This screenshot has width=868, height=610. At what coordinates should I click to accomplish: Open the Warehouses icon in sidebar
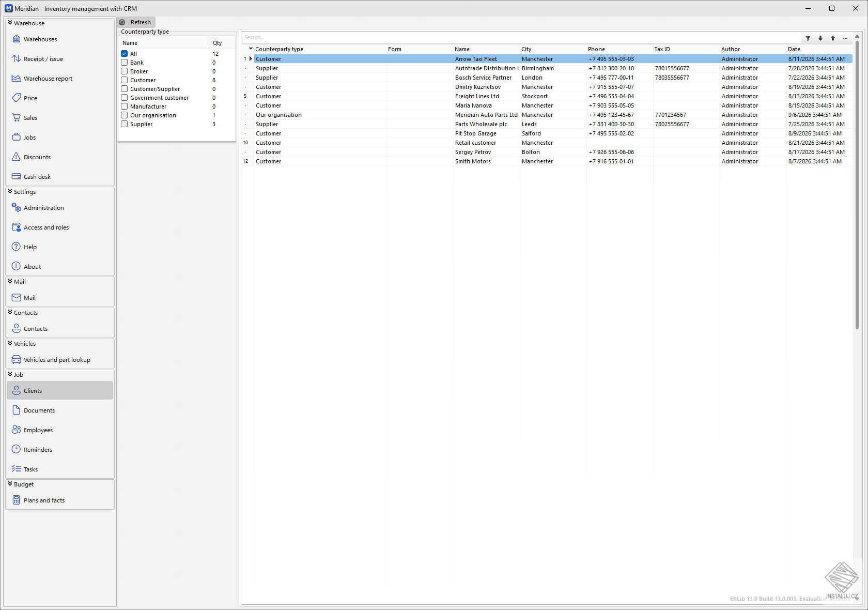[x=17, y=39]
